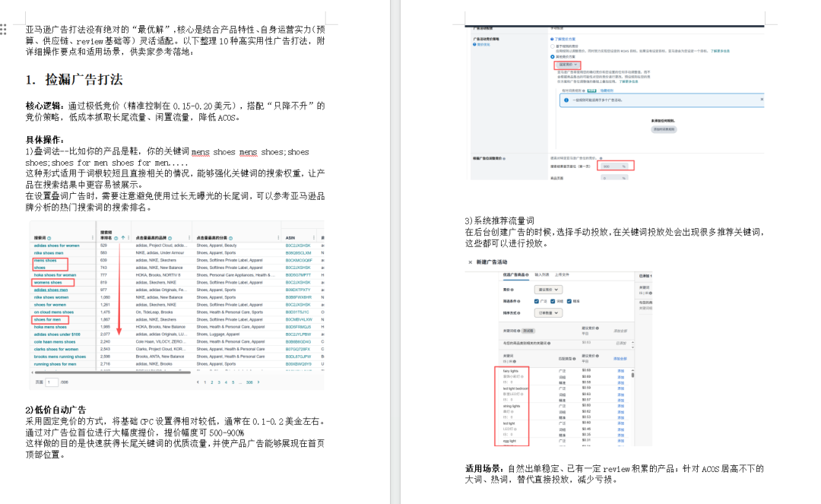The height and width of the screenshot is (504, 821).
Task: Toggle the middle match-type checkbox (词组)
Action: pos(553,302)
